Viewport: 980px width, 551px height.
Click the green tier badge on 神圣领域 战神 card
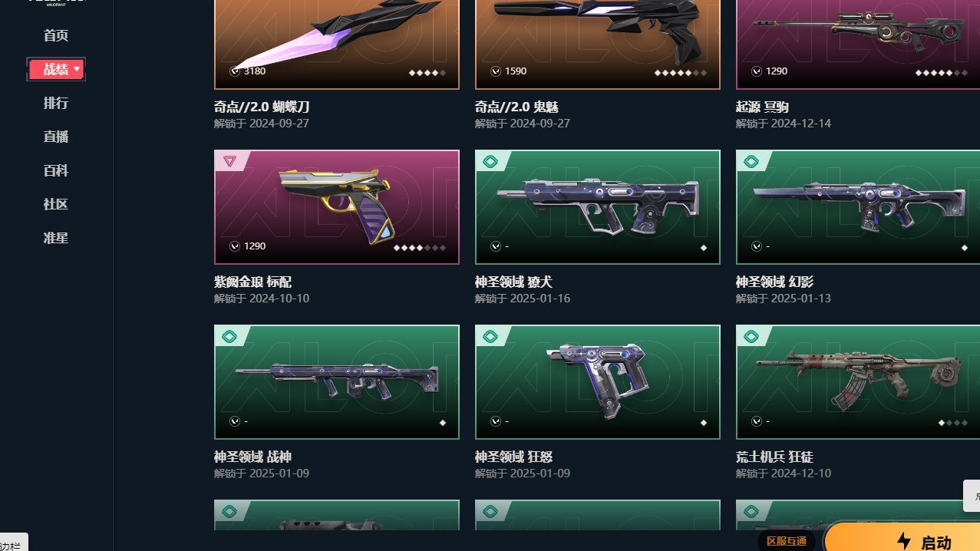click(x=229, y=336)
